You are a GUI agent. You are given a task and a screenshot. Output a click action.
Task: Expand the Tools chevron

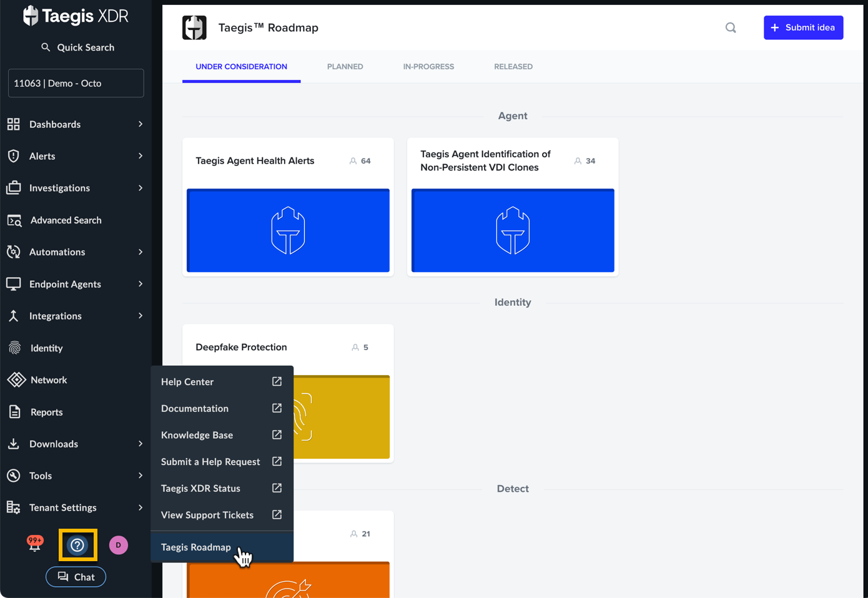[141, 476]
